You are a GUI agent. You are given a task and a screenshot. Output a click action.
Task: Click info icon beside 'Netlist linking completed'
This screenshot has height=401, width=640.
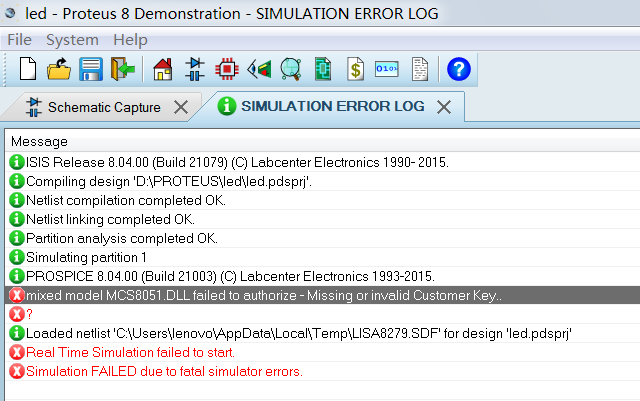click(x=17, y=219)
